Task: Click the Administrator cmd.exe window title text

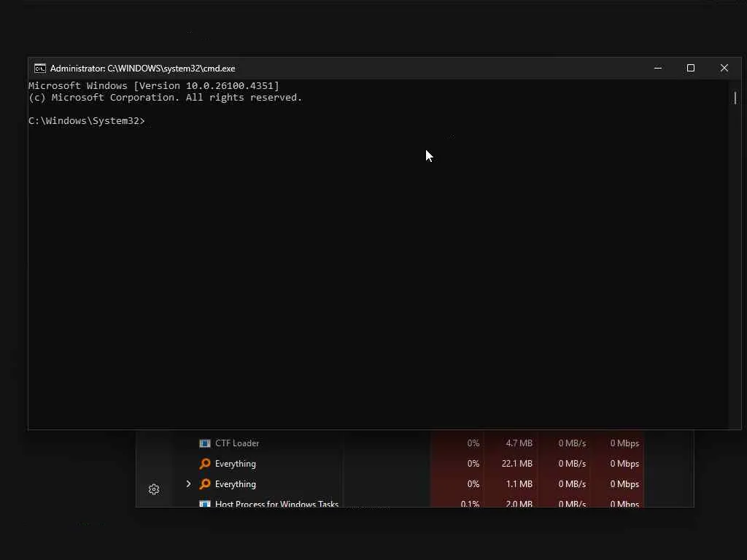Action: coord(142,68)
